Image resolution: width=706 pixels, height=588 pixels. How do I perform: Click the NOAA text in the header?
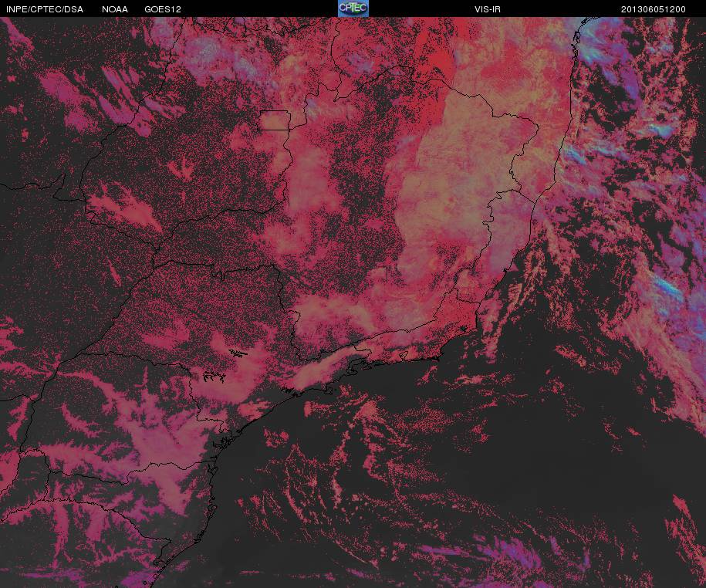115,9
